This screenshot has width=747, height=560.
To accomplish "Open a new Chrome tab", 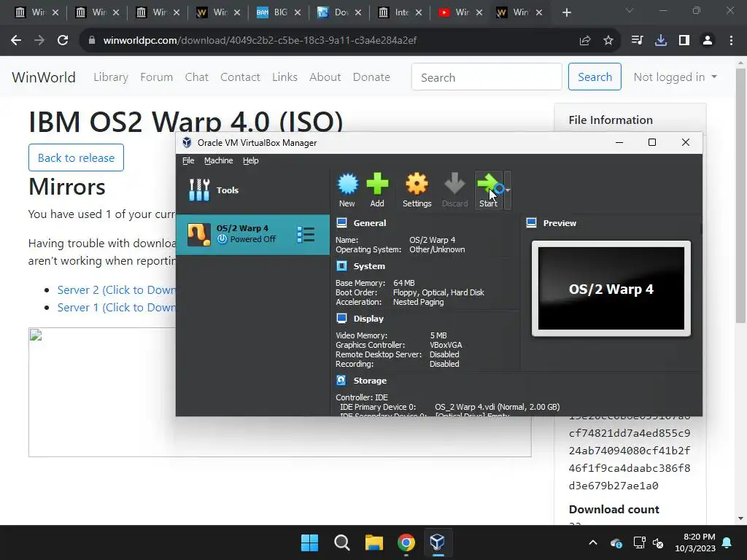I will pyautogui.click(x=566, y=13).
